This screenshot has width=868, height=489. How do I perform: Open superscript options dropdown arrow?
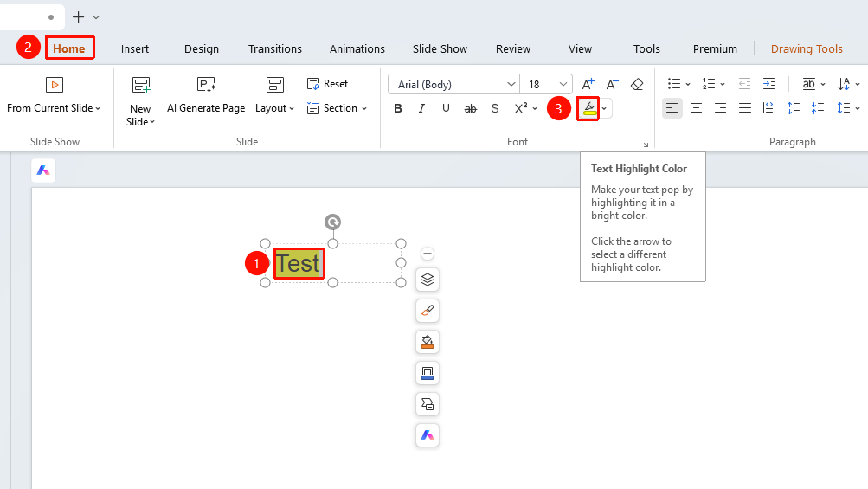coord(535,109)
